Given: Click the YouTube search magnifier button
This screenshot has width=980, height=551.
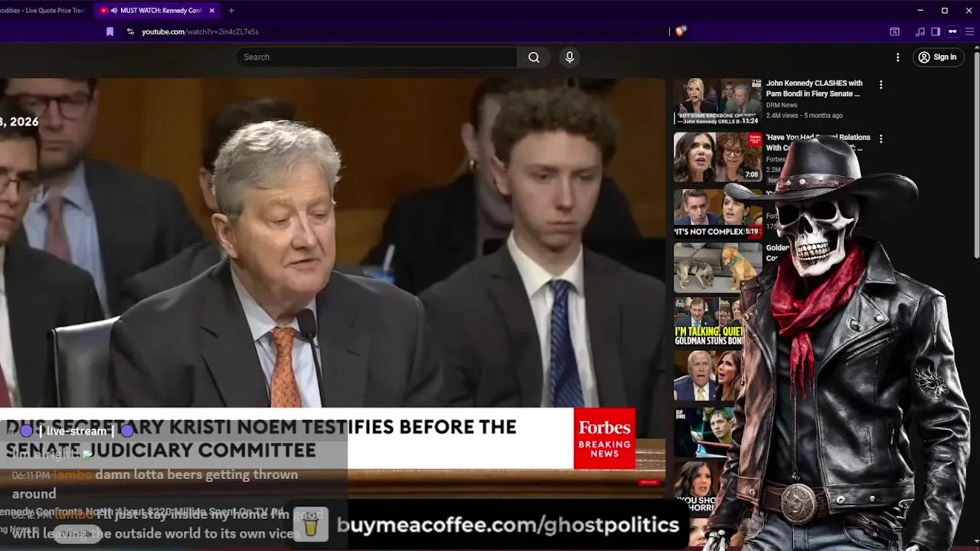Looking at the screenshot, I should click(x=534, y=57).
